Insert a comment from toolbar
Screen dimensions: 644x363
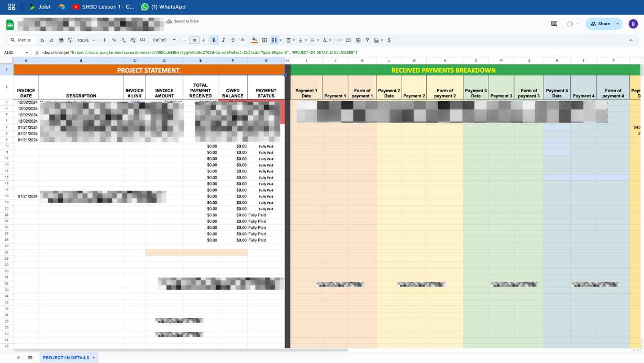pos(349,40)
